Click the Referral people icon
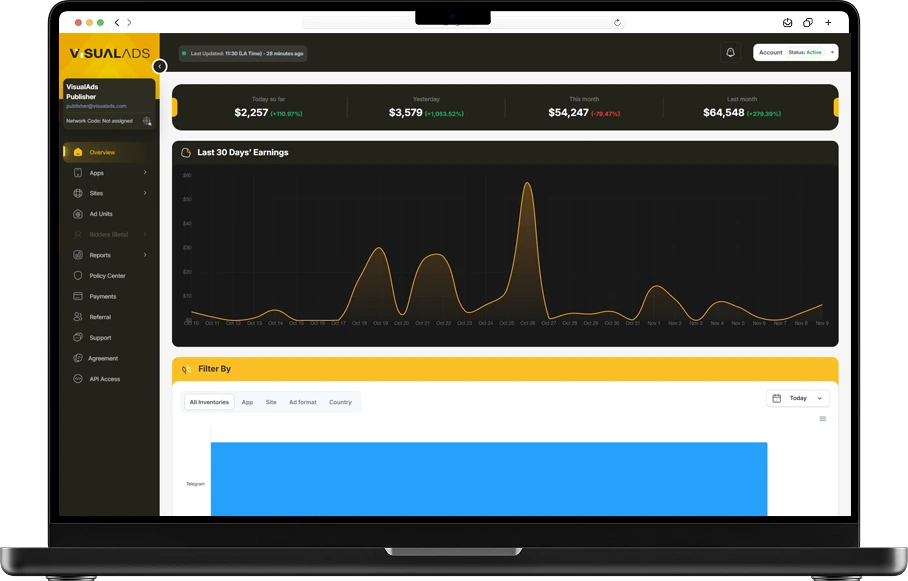Image resolution: width=908 pixels, height=581 pixels. (80, 316)
